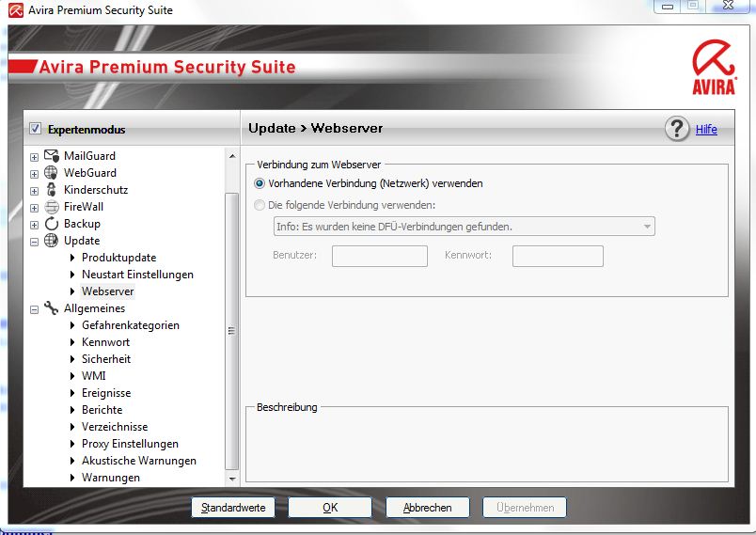756x535 pixels.
Task: Click the MailGuard envelope icon
Action: 52,156
